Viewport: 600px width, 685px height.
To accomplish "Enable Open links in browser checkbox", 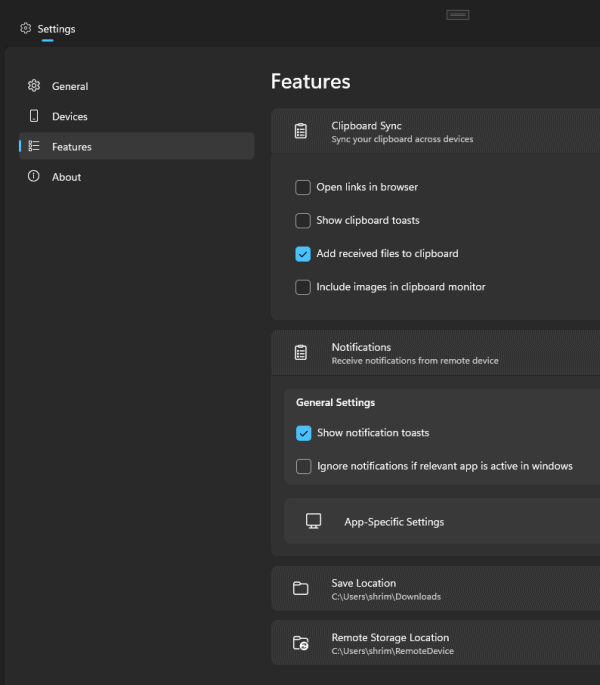I will pyautogui.click(x=303, y=187).
